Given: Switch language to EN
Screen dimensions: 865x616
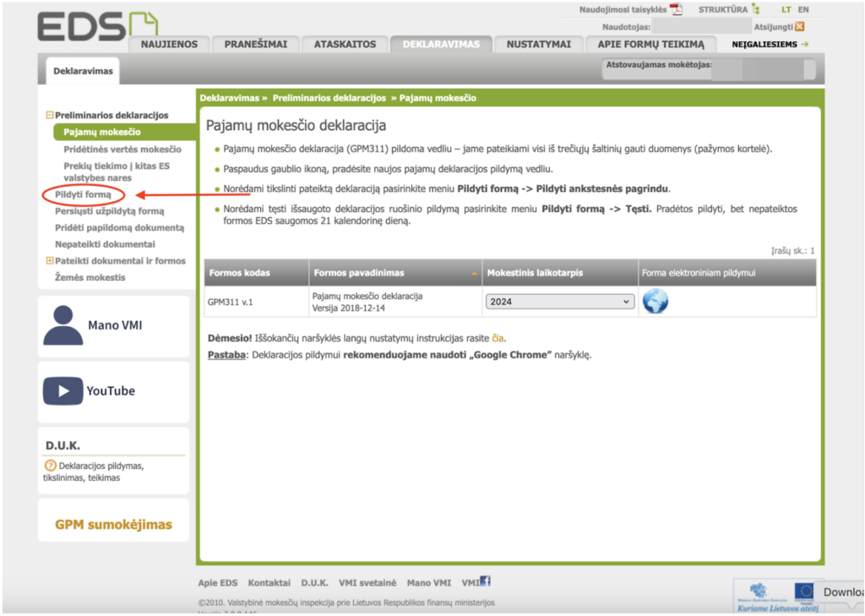Looking at the screenshot, I should tap(803, 9).
